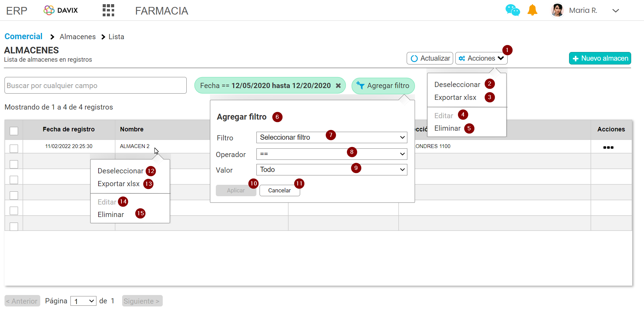Choose Eliminar from the Acciones menu
Screen dimensions: 644x312
coord(448,128)
